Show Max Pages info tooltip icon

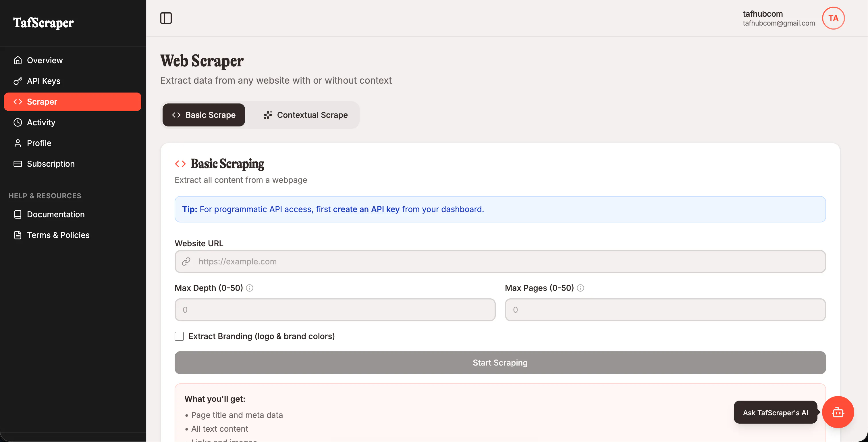pos(580,288)
